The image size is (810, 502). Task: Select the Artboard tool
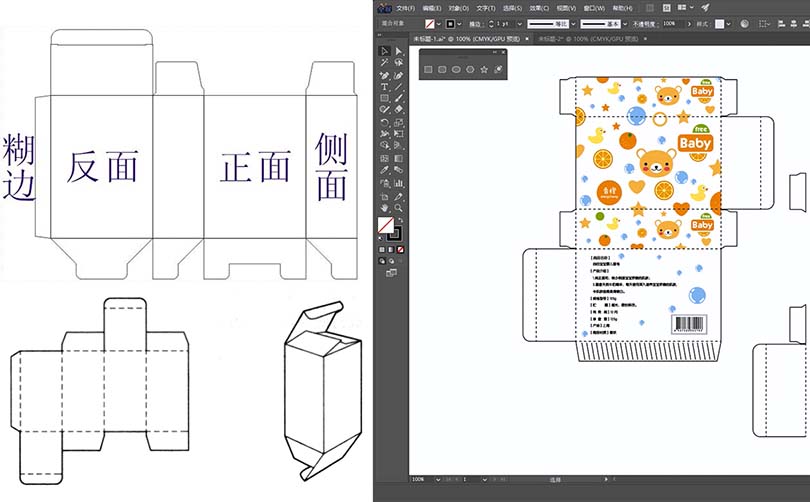tap(384, 197)
